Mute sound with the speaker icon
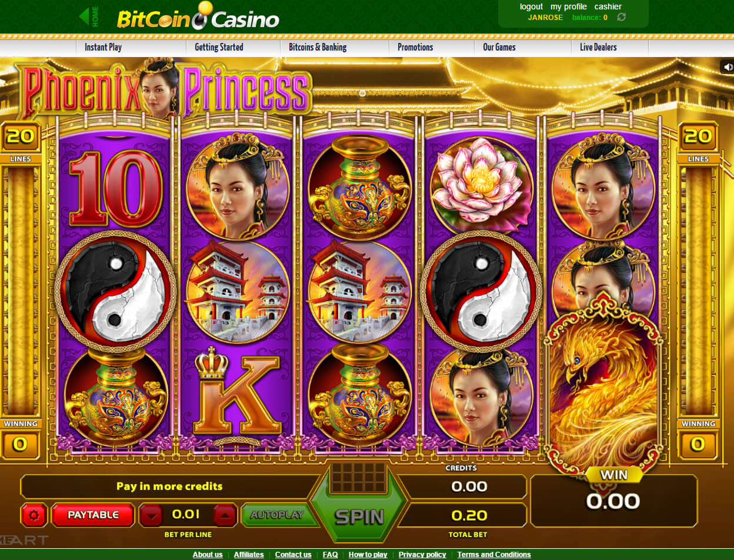This screenshot has height=560, width=734. (727, 66)
